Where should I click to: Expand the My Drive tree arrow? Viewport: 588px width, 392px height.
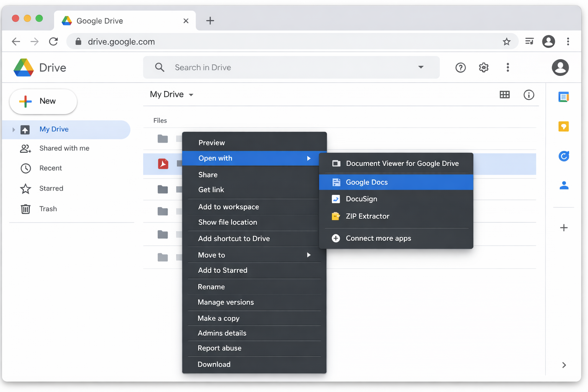click(x=13, y=130)
